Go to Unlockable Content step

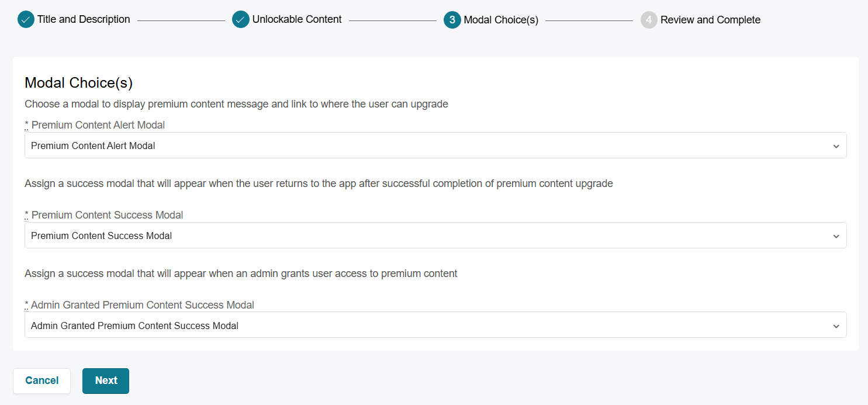297,20
